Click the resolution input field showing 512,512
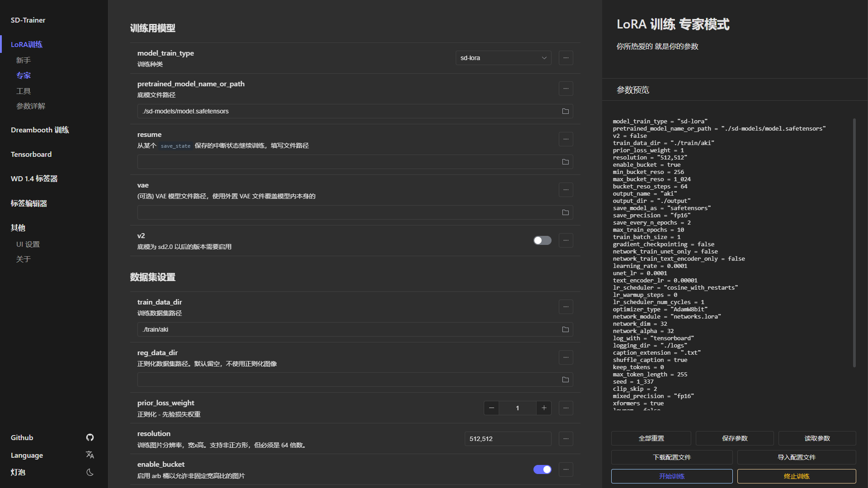Viewport: 868px width, 488px height. tap(508, 438)
